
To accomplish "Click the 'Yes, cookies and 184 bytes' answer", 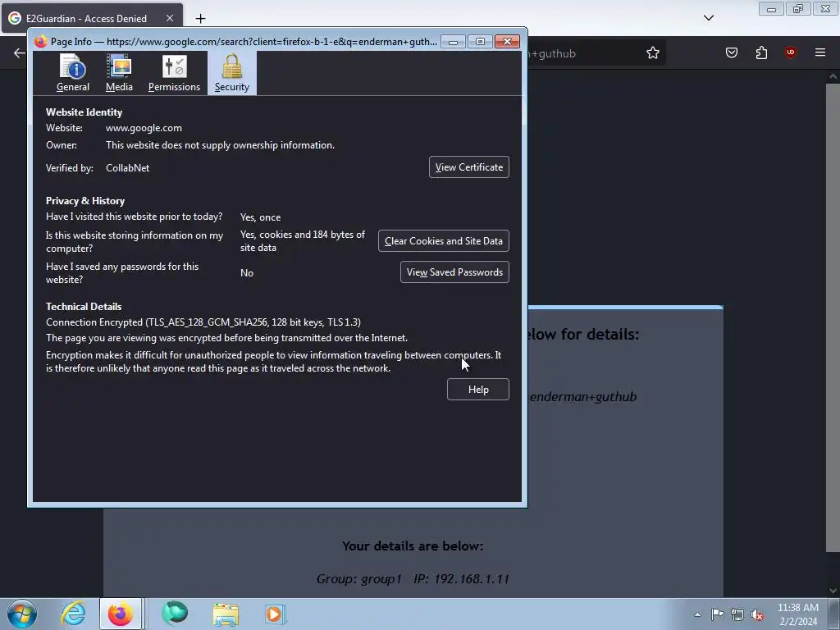I will click(303, 241).
